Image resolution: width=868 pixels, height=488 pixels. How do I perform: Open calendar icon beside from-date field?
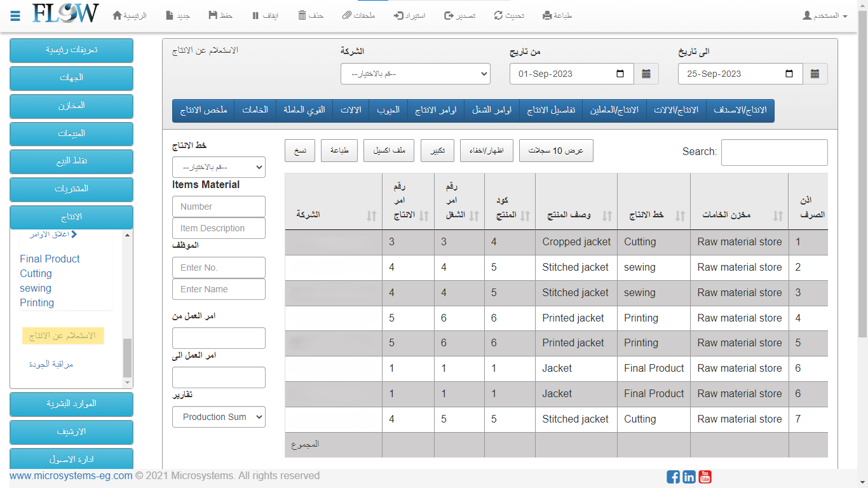coord(646,74)
